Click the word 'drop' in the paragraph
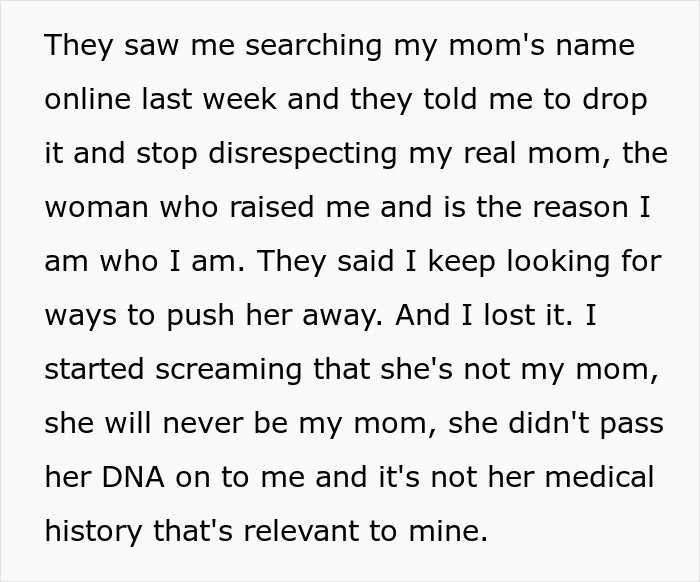 [609, 101]
